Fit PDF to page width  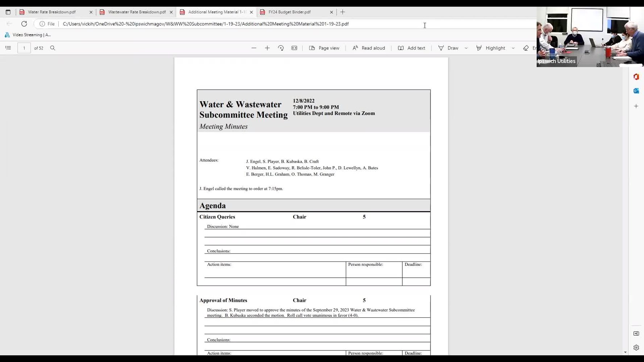pyautogui.click(x=294, y=48)
